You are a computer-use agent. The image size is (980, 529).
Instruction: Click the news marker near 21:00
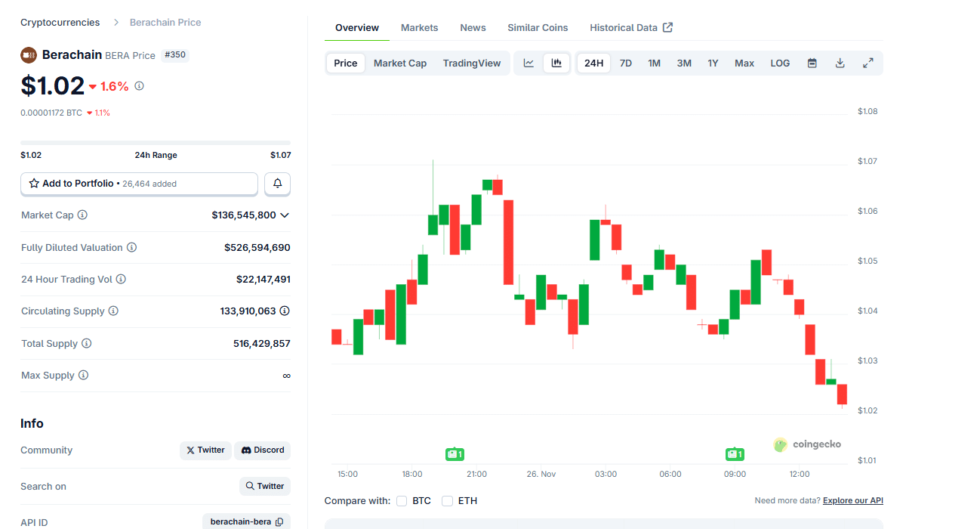[x=455, y=454]
